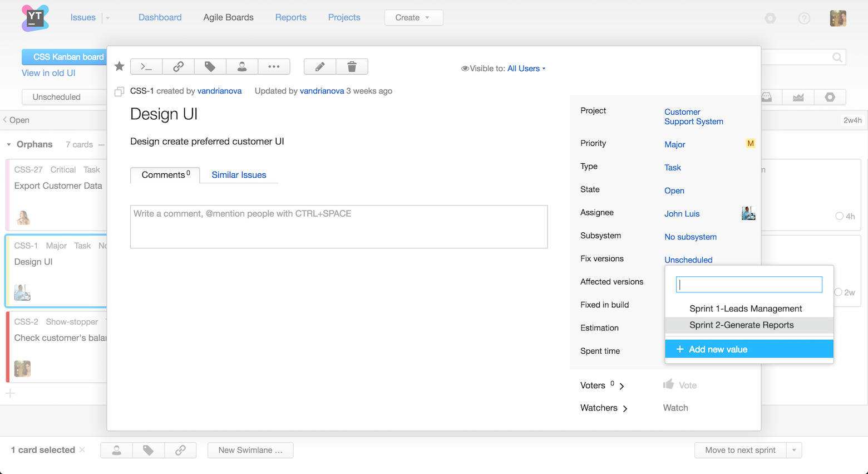Switch to the Similar Issues tab

pyautogui.click(x=239, y=174)
